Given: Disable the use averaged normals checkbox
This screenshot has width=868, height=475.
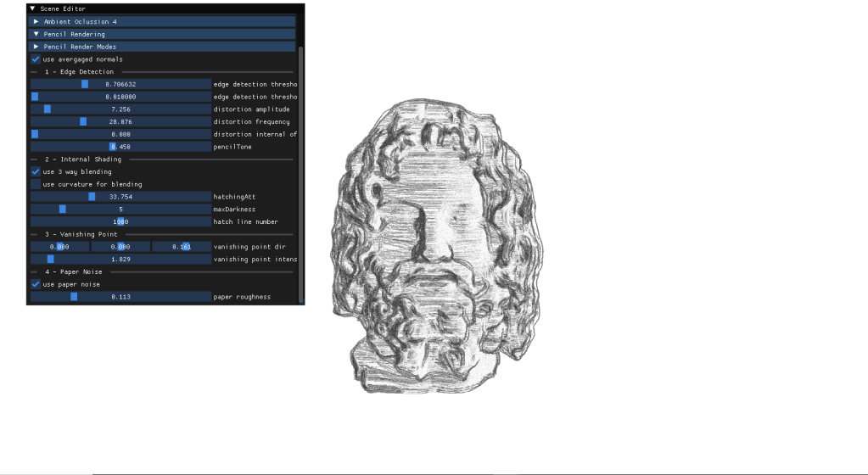Looking at the screenshot, I should 36,59.
